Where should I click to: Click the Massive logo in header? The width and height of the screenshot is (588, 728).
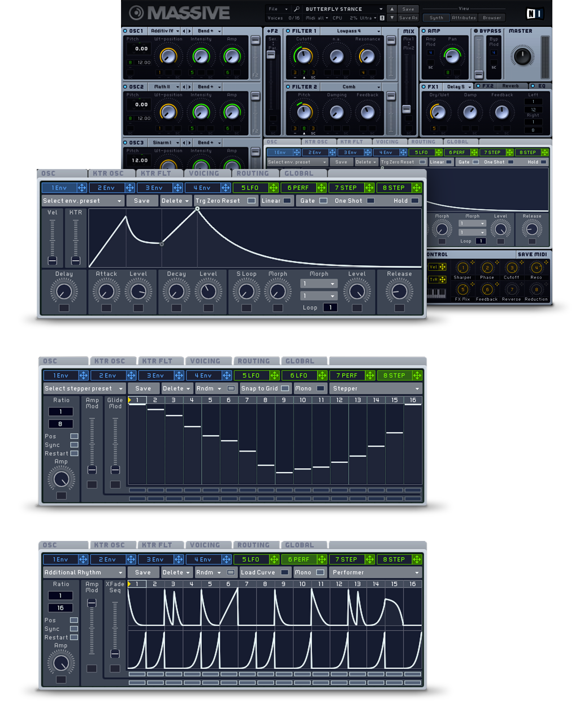pos(179,12)
